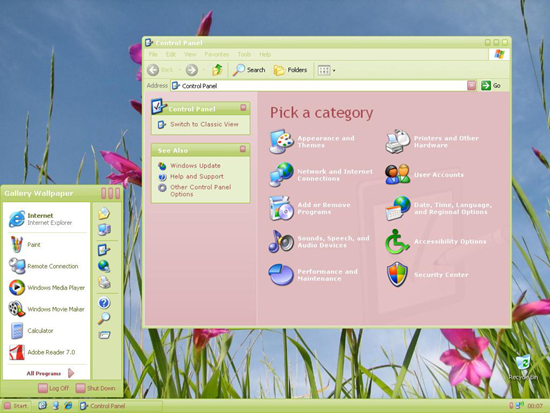Open User Accounts icon
The width and height of the screenshot is (550, 413).
[397, 174]
